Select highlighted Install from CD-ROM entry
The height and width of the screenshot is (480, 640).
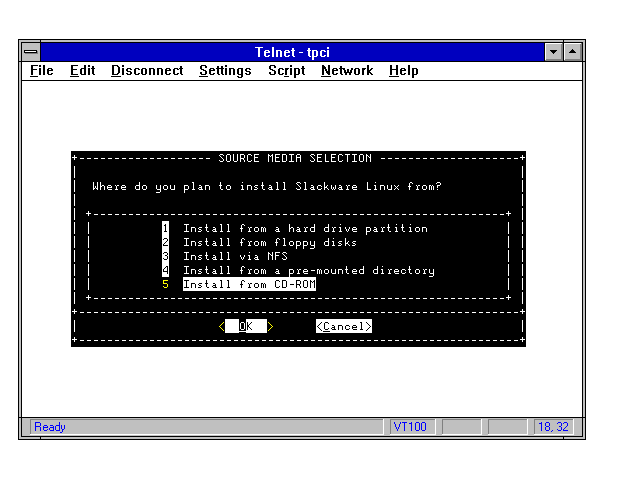pyautogui.click(x=248, y=285)
